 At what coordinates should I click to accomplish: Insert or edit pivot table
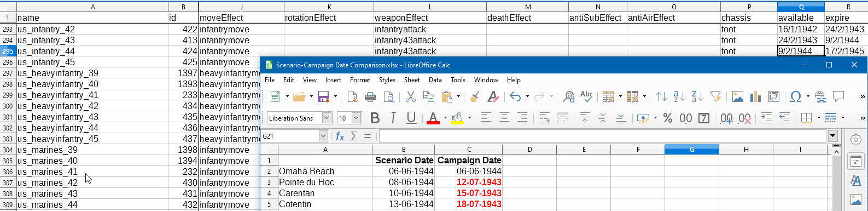coord(774,97)
